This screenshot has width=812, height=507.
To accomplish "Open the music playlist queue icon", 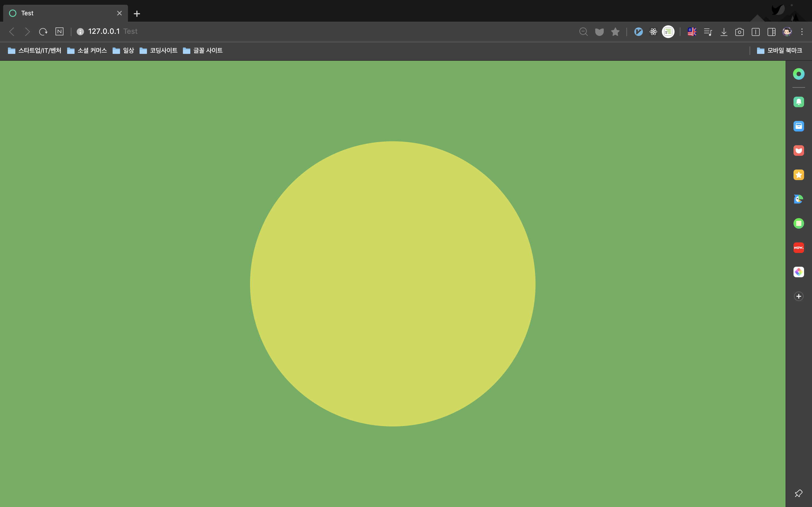I will (x=708, y=32).
